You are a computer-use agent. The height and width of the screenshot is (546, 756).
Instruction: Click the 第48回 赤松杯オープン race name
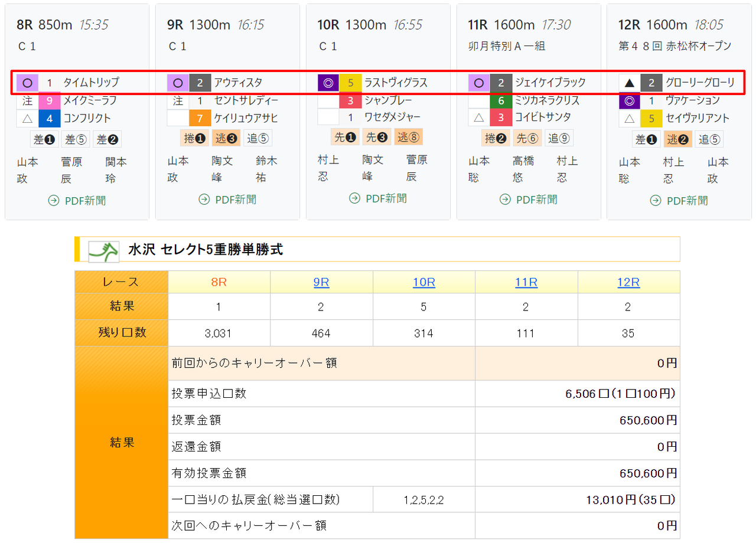[675, 46]
